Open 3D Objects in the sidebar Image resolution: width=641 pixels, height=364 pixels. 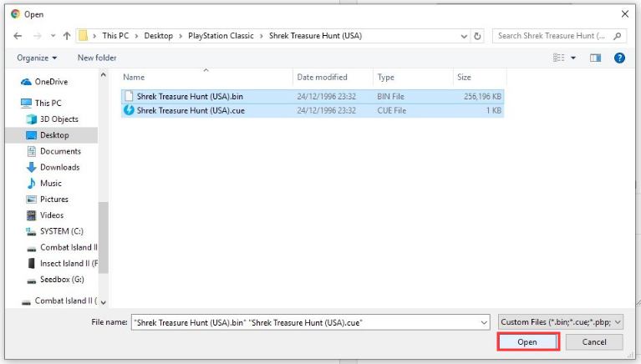point(59,119)
